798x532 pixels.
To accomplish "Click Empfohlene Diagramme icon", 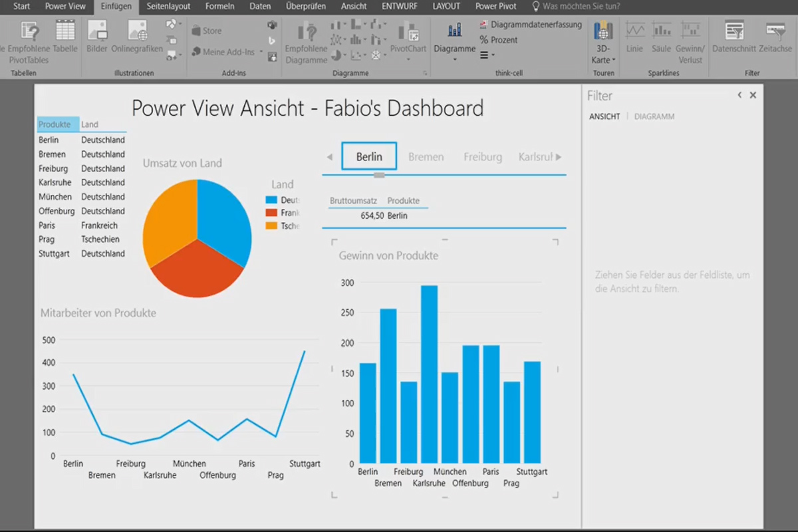I will [307, 31].
